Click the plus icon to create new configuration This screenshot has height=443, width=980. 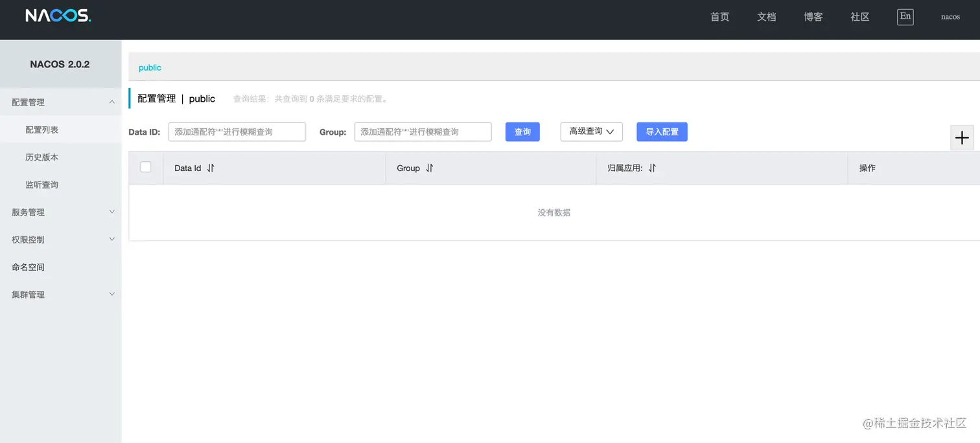(x=962, y=137)
